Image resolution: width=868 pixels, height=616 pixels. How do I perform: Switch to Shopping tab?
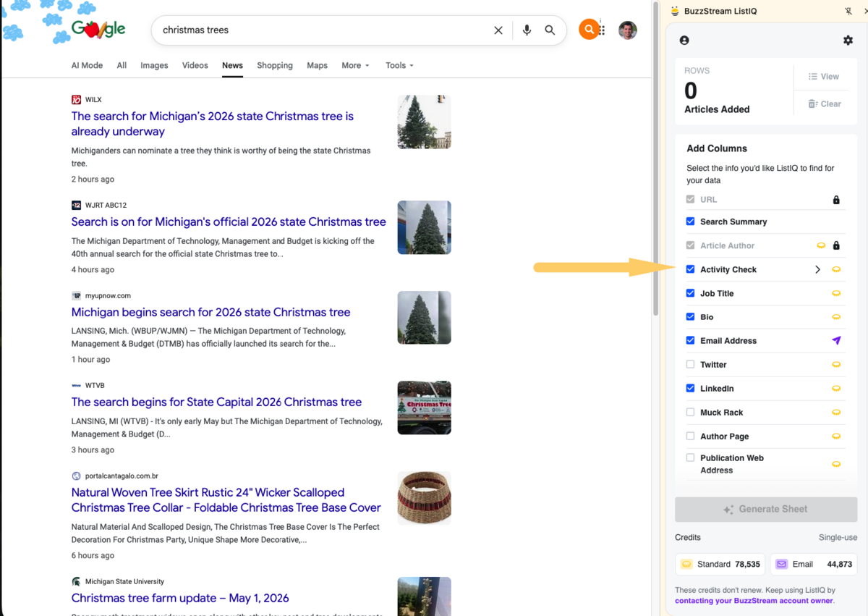(x=275, y=65)
